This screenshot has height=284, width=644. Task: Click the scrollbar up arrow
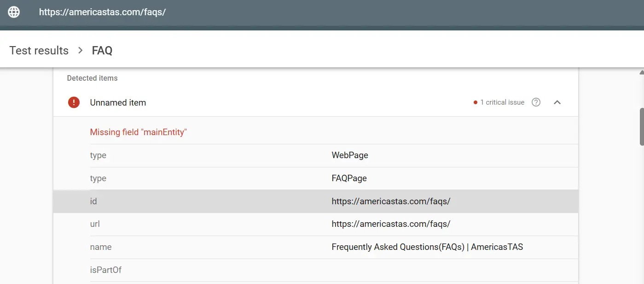[641, 72]
